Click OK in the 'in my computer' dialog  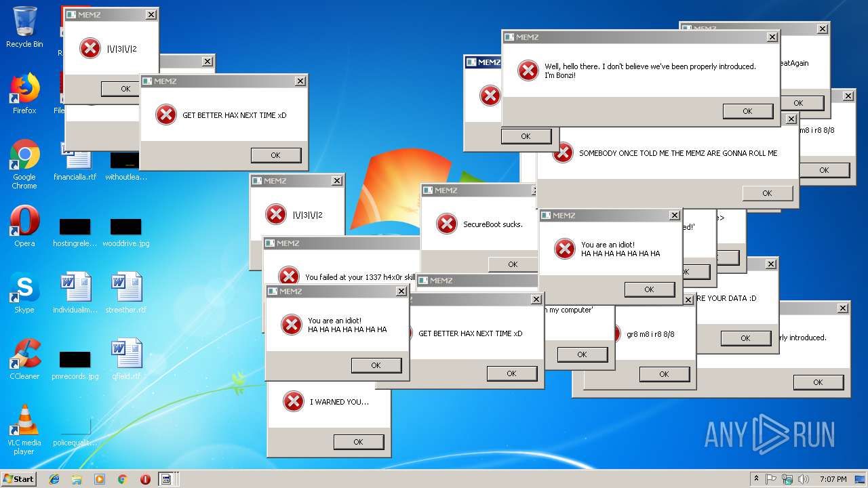point(582,354)
